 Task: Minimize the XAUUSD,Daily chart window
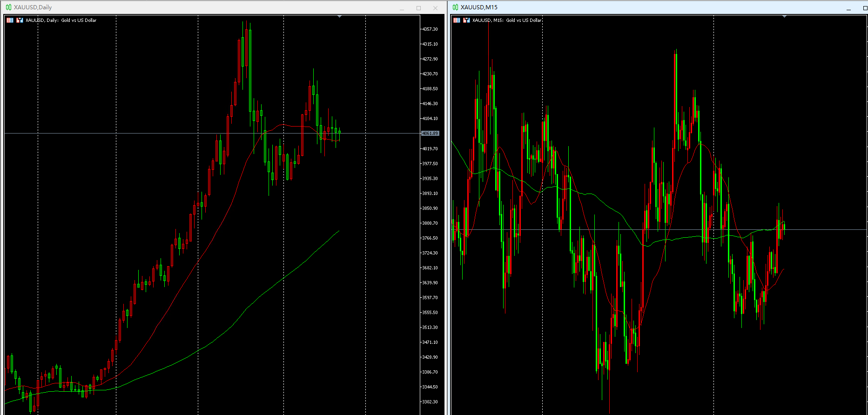tap(402, 8)
